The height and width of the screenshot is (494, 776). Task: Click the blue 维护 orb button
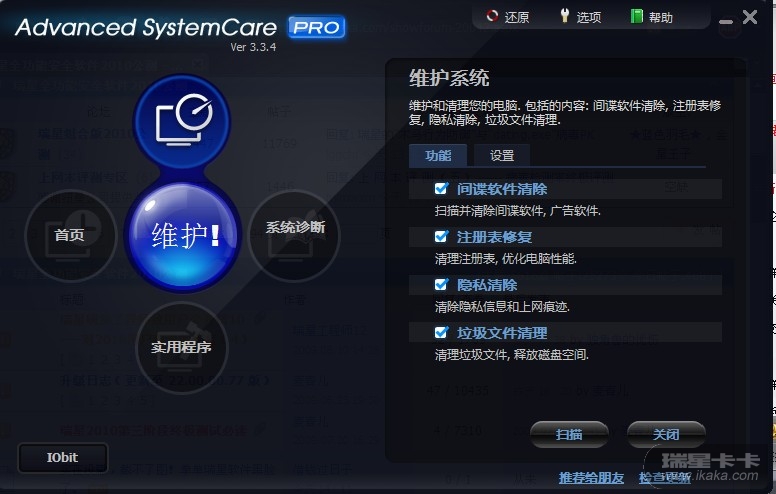coord(183,235)
